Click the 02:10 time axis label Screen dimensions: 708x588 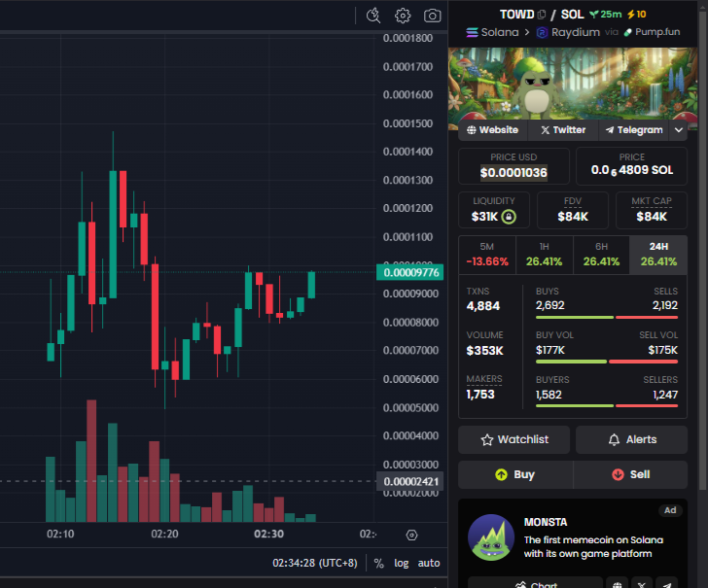[x=60, y=534]
